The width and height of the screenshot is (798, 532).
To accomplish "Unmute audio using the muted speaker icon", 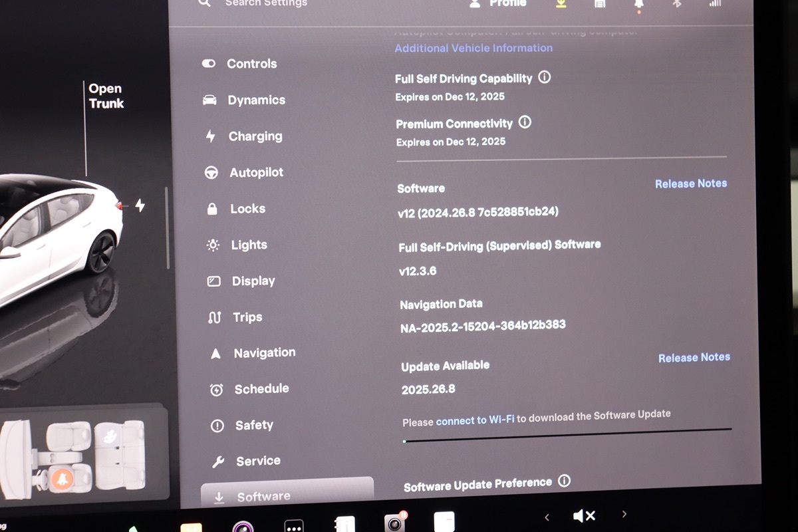I will pos(584,515).
